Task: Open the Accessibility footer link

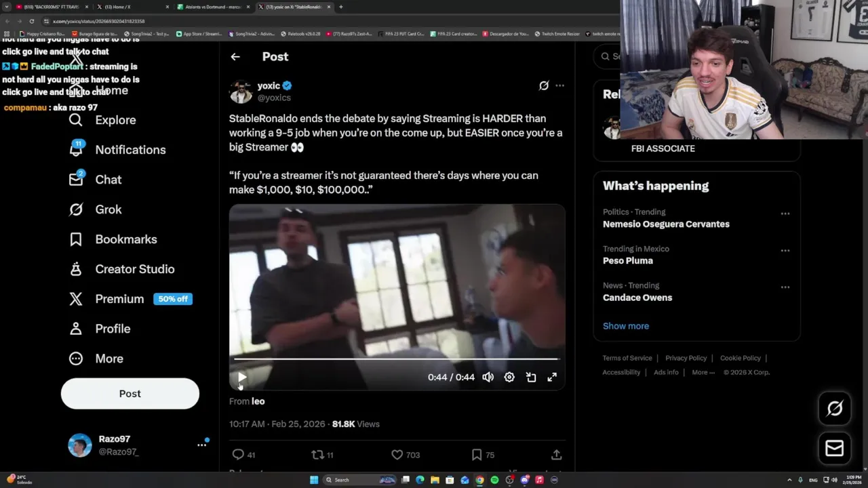Action: (x=621, y=372)
